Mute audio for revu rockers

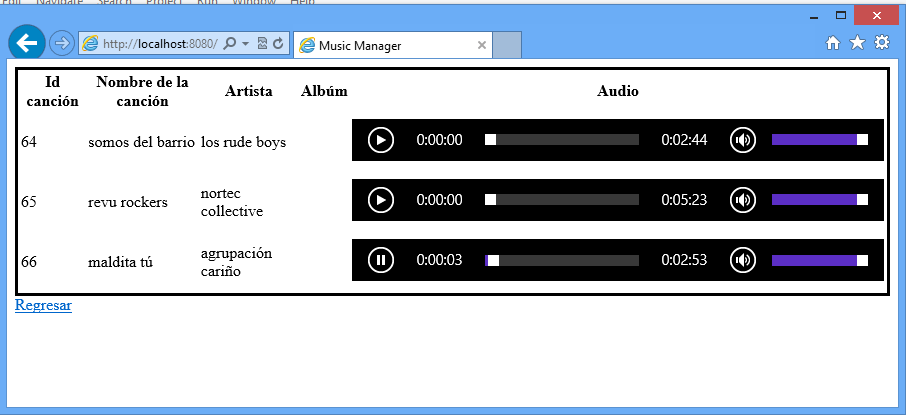(x=742, y=200)
